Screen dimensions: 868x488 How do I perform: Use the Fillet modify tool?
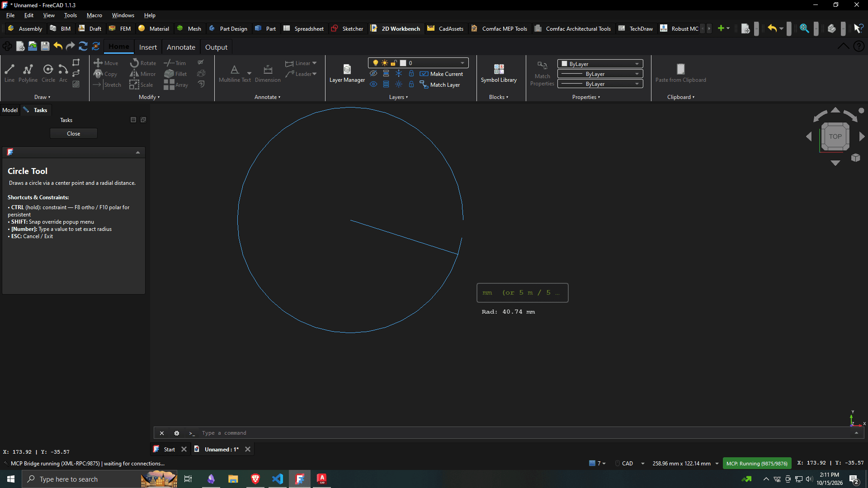pos(175,74)
